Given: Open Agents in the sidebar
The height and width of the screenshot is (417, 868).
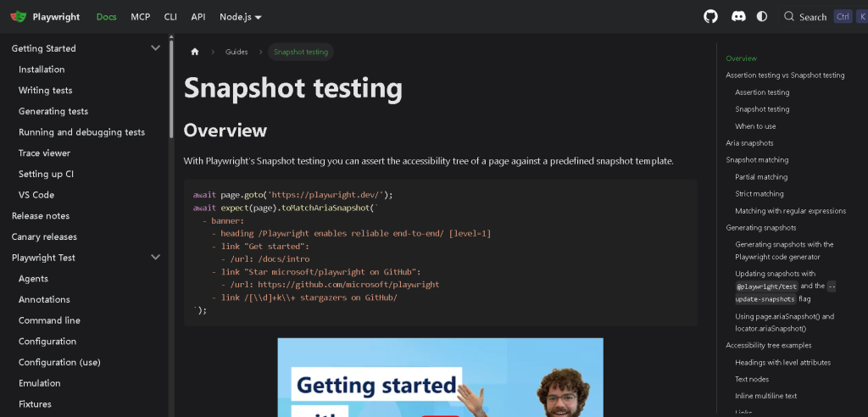Looking at the screenshot, I should pyautogui.click(x=33, y=279).
